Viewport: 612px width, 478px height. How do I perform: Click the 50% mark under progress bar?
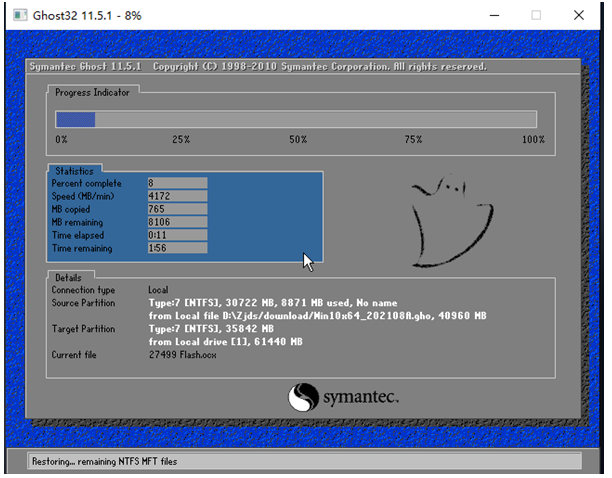[298, 139]
